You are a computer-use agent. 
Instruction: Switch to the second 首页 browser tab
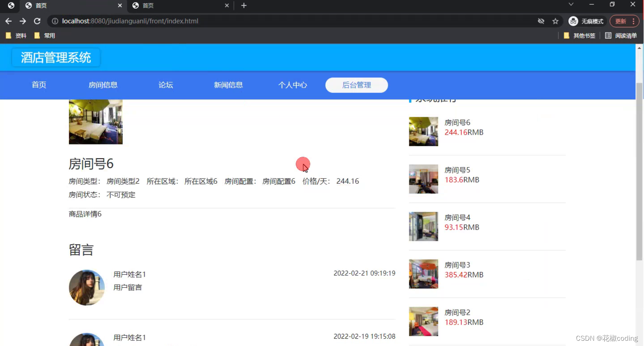(180, 5)
